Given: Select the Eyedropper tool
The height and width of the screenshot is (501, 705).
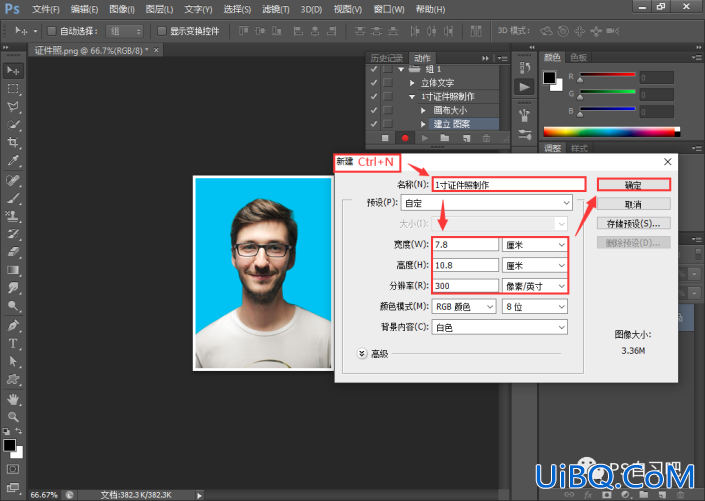Looking at the screenshot, I should [x=13, y=161].
